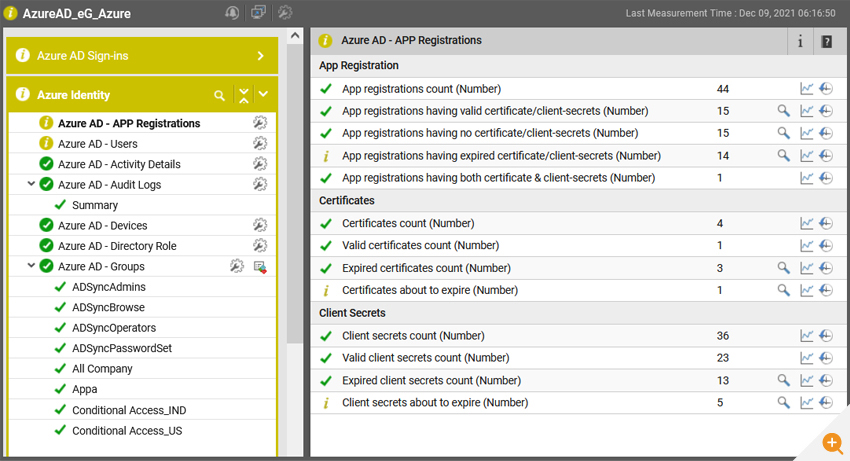Click the AzureAD_eG_Azure component name

[x=76, y=14]
